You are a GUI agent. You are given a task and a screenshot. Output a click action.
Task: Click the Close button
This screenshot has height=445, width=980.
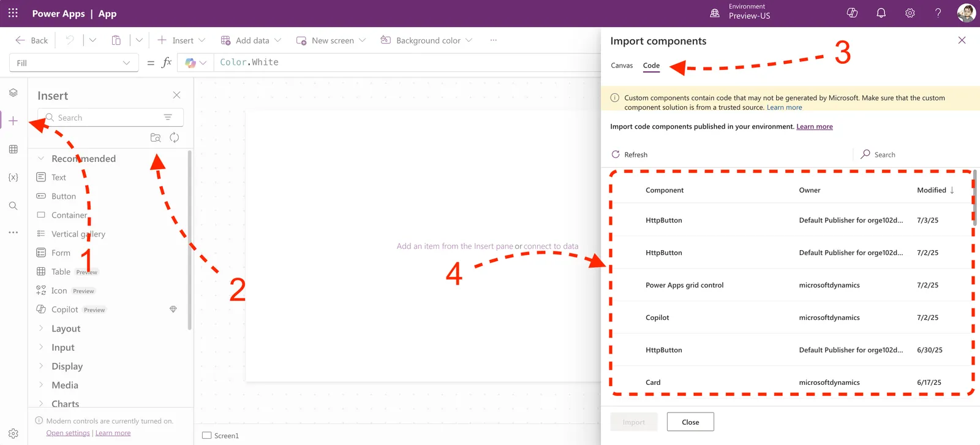pyautogui.click(x=690, y=422)
